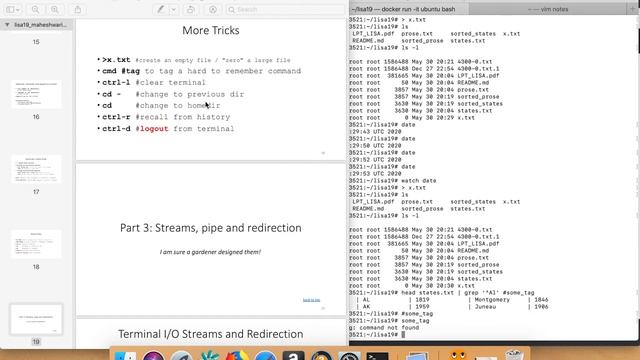Click 'cmd #tag' bullet line
Screen dimensions: 640x360
tap(202, 71)
